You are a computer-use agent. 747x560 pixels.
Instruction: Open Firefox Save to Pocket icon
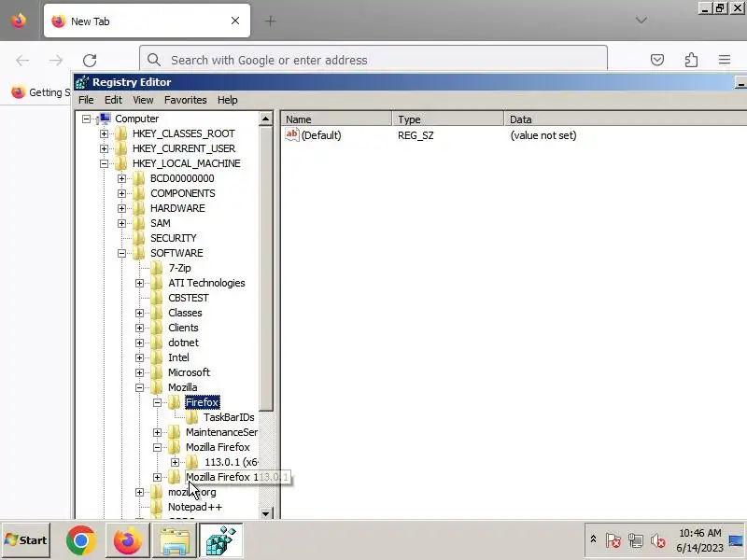pos(657,60)
